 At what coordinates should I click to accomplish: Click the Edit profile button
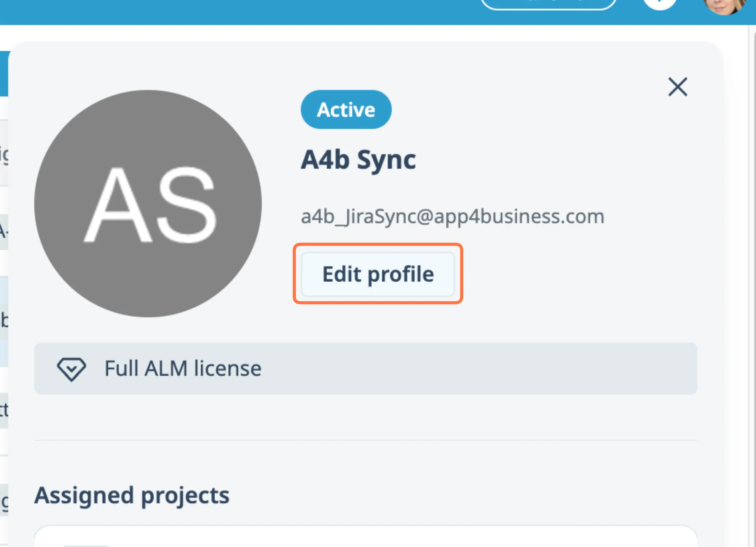(x=378, y=274)
